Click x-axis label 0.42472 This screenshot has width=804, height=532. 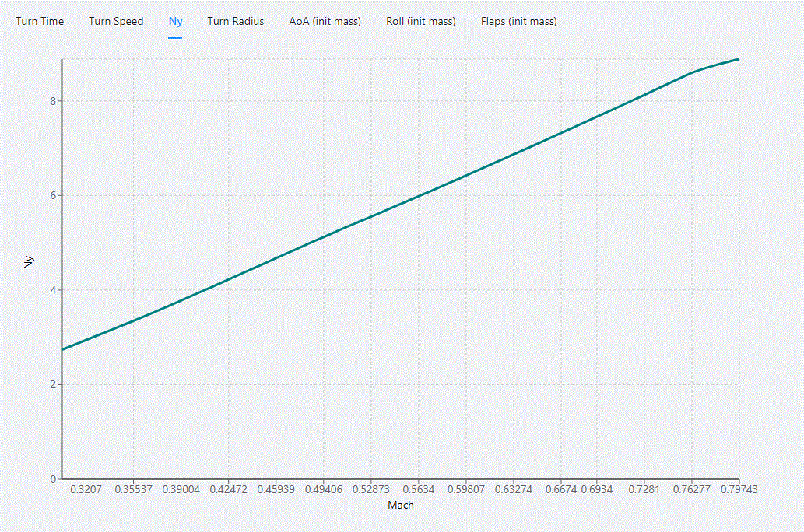[228, 489]
